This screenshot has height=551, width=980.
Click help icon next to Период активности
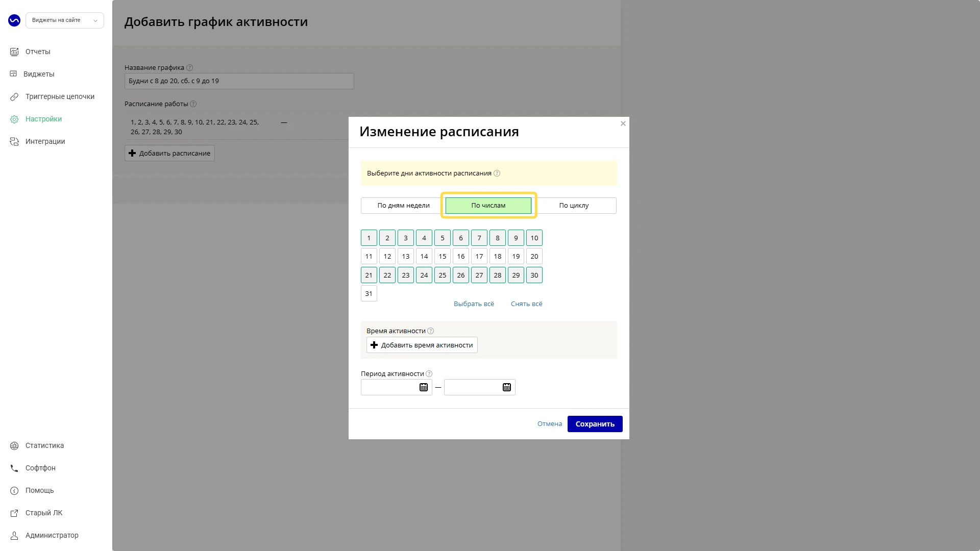pos(429,374)
